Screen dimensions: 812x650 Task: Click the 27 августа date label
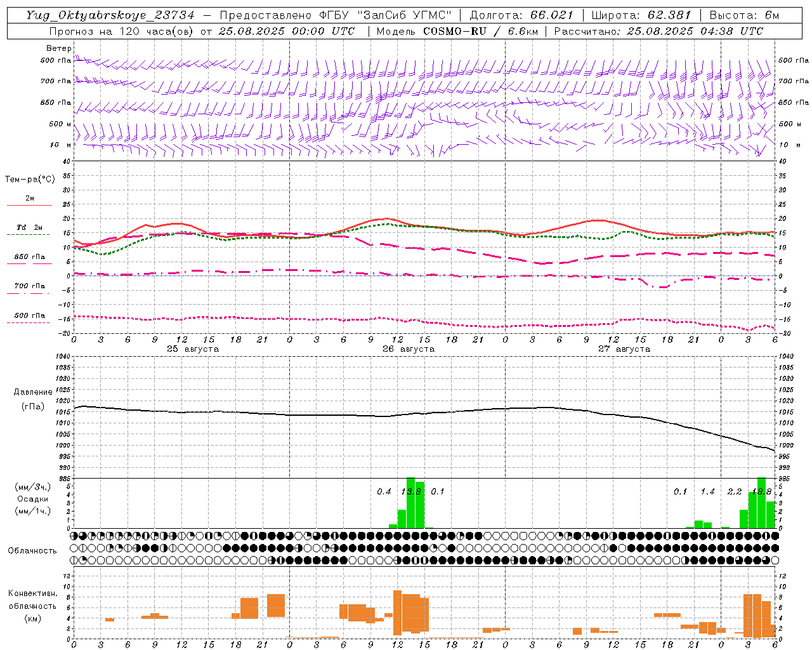pyautogui.click(x=624, y=349)
